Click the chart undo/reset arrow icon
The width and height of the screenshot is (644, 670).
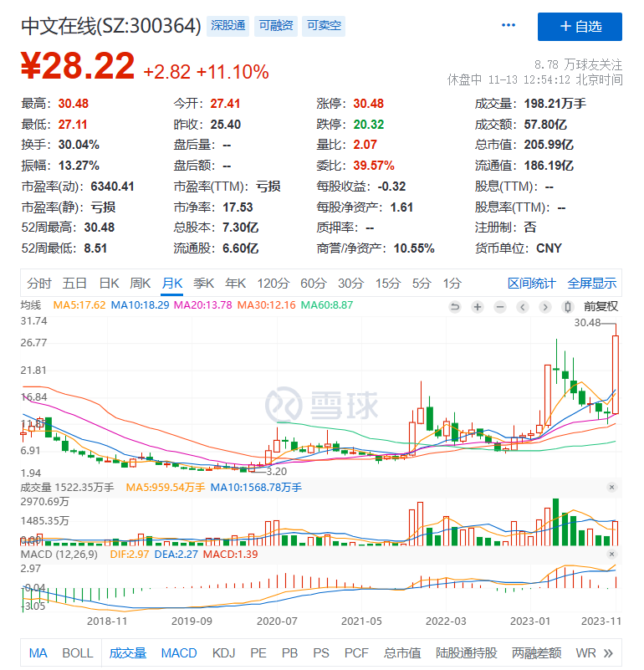pos(455,307)
